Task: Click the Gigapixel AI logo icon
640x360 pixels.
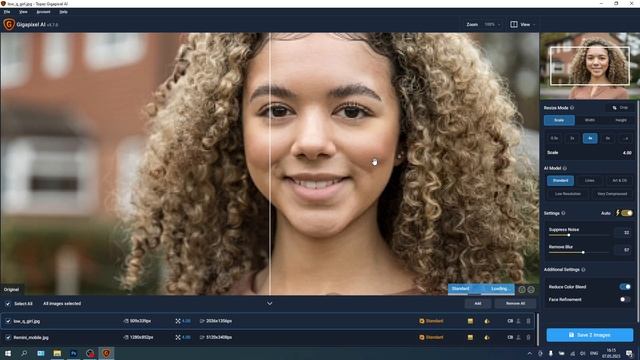Action: [x=9, y=24]
